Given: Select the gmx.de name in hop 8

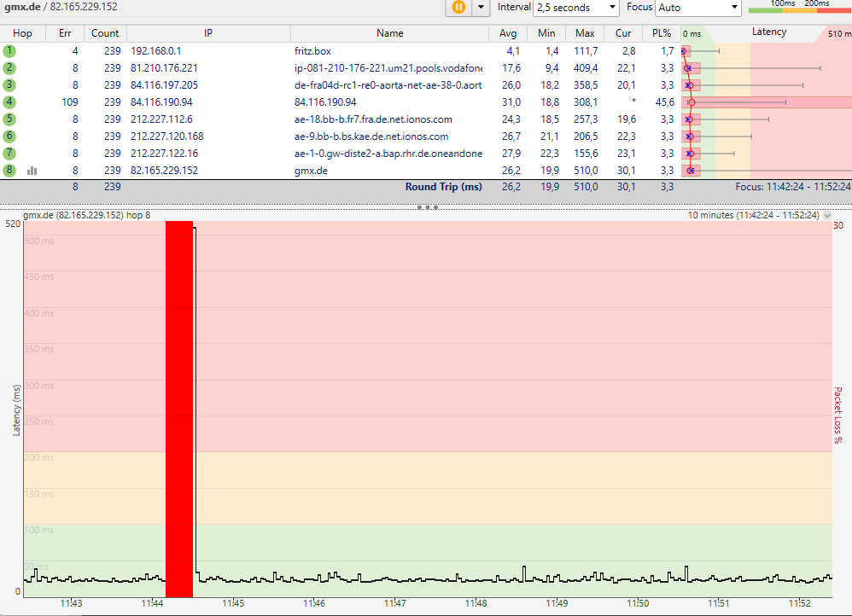Looking at the screenshot, I should click(311, 171).
